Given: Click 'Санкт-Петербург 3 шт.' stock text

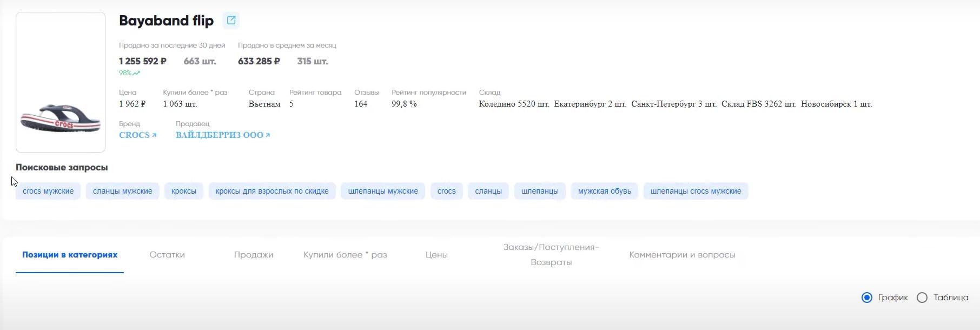Looking at the screenshot, I should click(674, 104).
